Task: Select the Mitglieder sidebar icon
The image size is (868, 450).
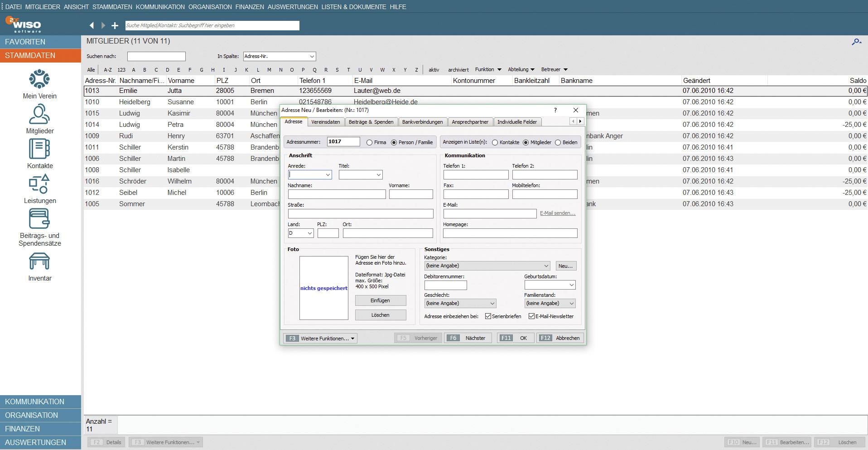Action: 39,115
